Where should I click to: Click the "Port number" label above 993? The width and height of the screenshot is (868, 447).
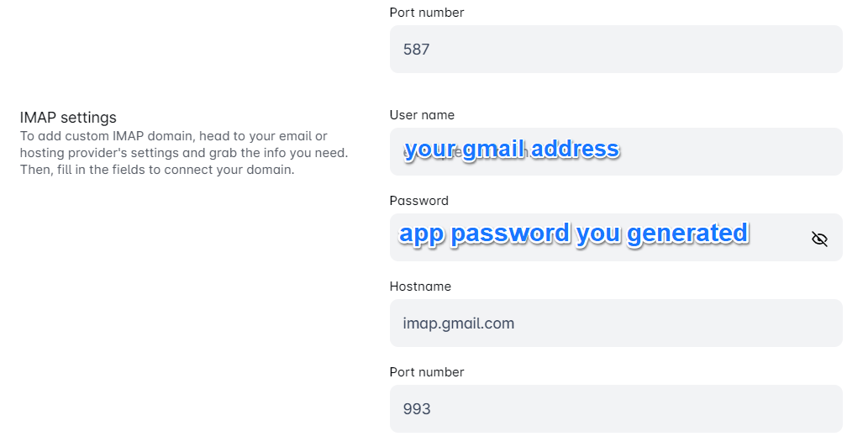click(x=426, y=372)
